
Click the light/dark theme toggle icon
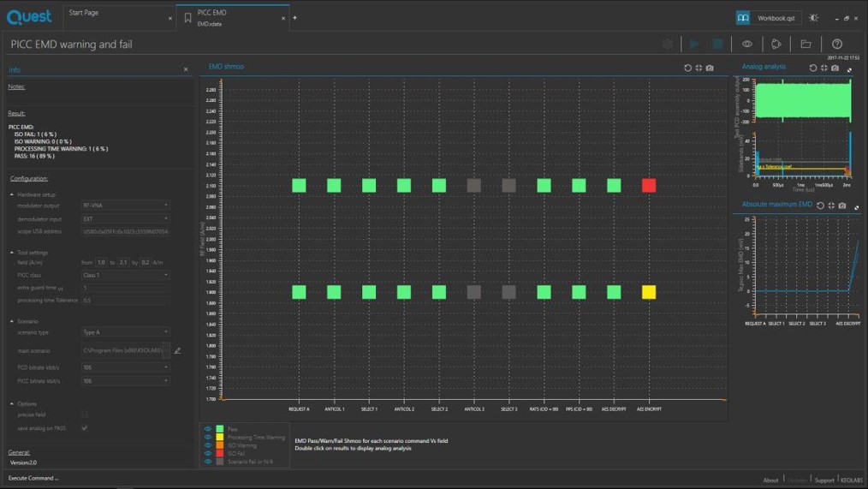click(813, 17)
